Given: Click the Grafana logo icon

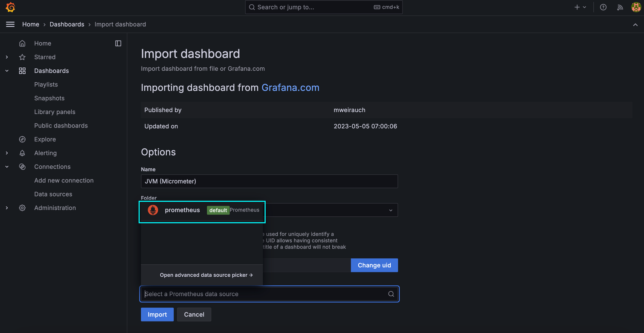Looking at the screenshot, I should pyautogui.click(x=10, y=7).
